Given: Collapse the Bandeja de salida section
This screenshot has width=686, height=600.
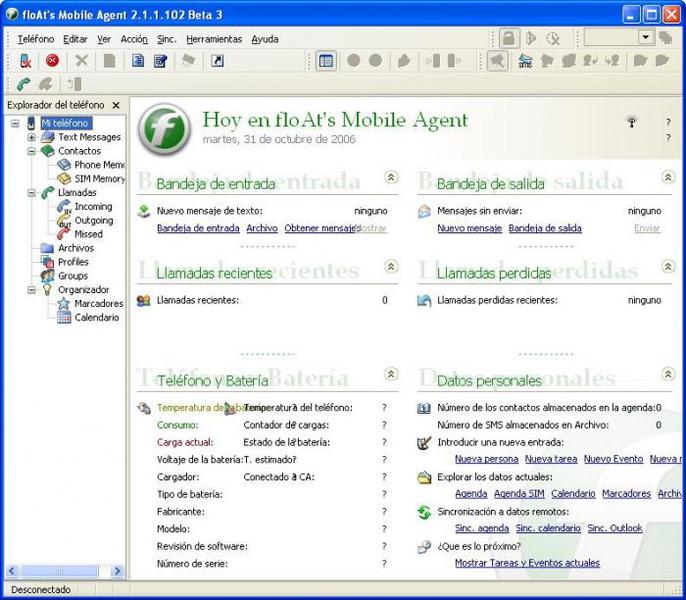Looking at the screenshot, I should [668, 177].
